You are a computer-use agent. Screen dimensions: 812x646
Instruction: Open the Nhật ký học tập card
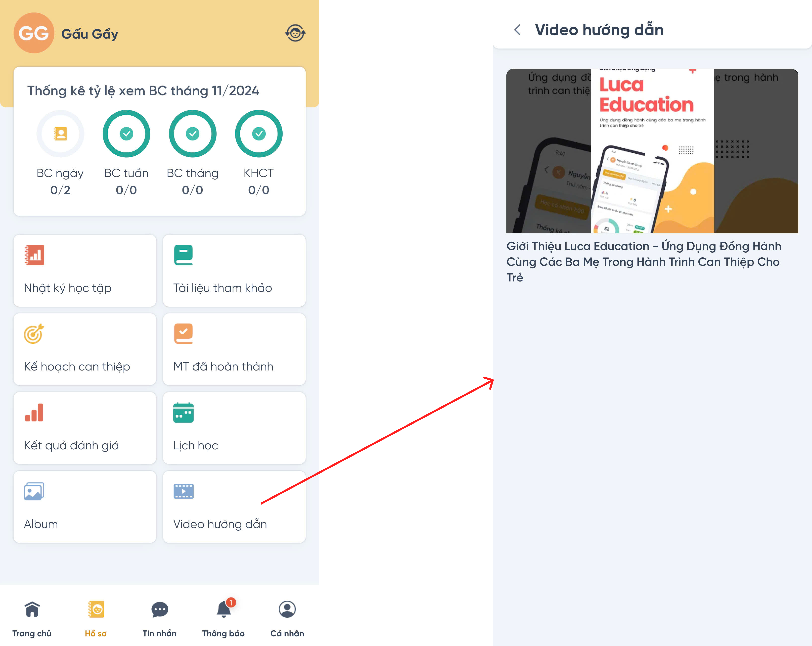pyautogui.click(x=85, y=270)
